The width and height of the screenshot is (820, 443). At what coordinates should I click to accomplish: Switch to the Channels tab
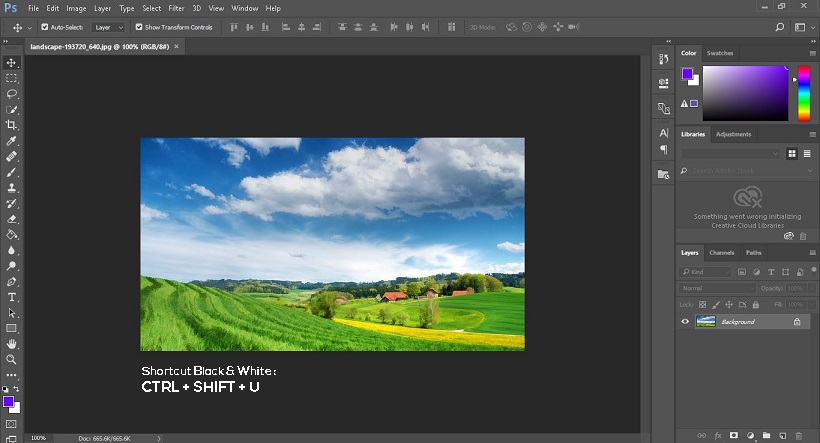click(x=721, y=253)
